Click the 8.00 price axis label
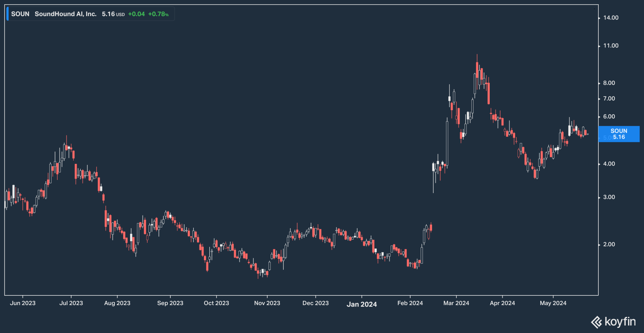The image size is (644, 333). 609,83
